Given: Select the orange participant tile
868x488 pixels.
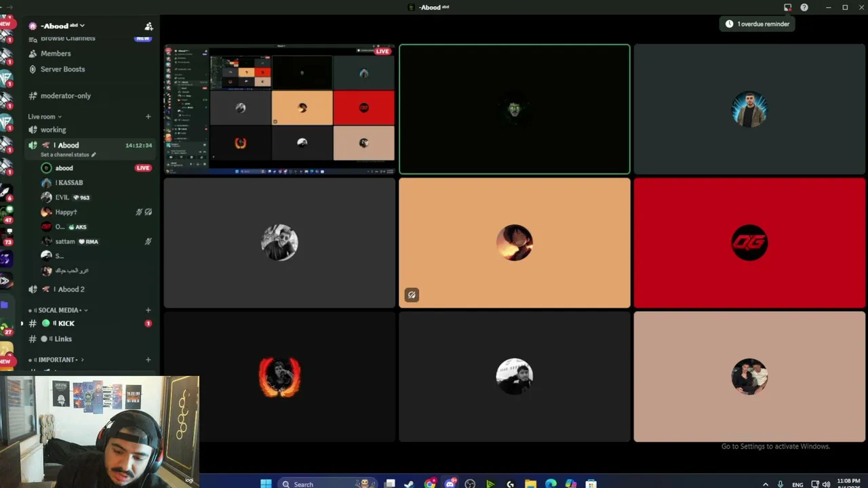Looking at the screenshot, I should (x=514, y=243).
